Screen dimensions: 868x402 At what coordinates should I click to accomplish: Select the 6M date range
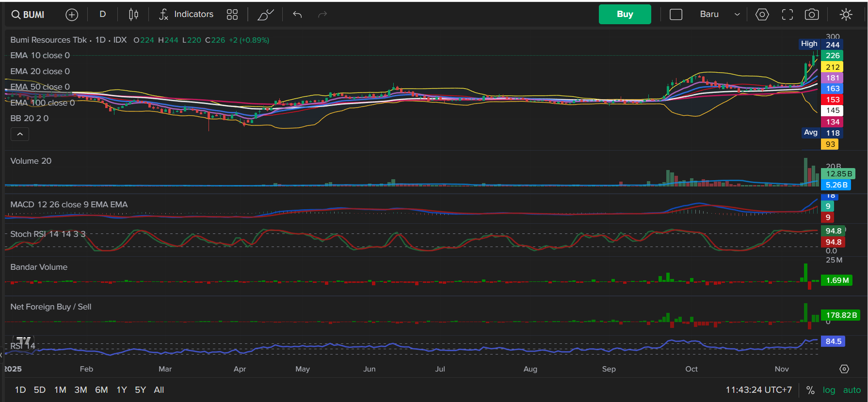pos(101,390)
